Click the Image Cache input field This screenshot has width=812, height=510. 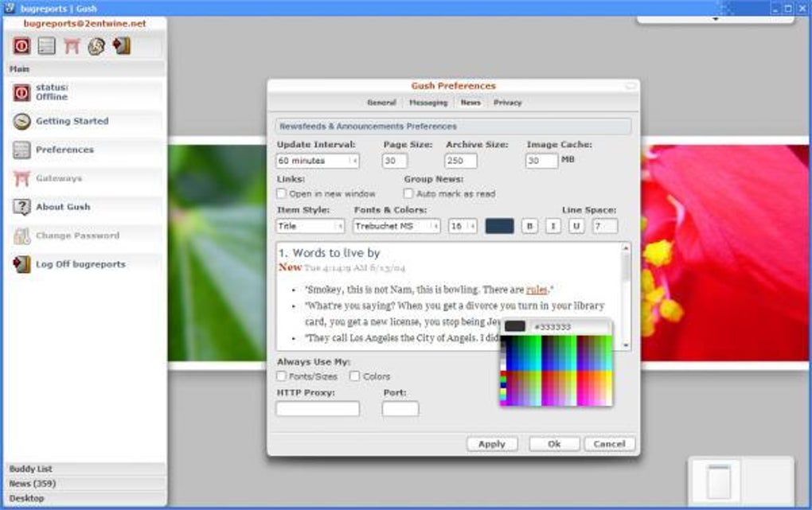pos(541,161)
